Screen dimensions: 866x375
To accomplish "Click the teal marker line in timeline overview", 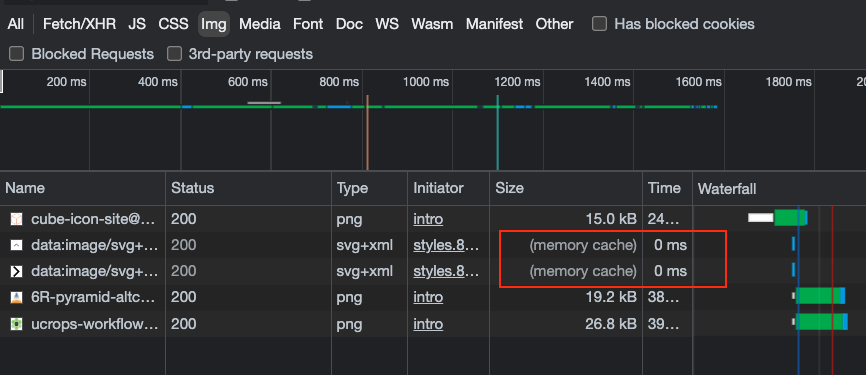I will point(498,133).
